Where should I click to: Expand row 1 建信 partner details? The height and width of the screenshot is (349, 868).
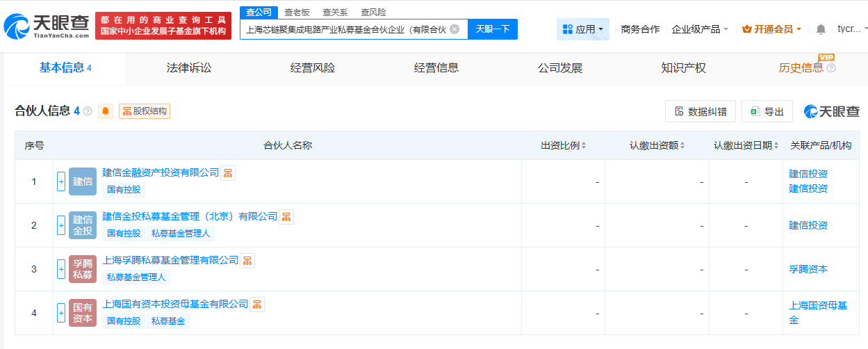pos(61,181)
